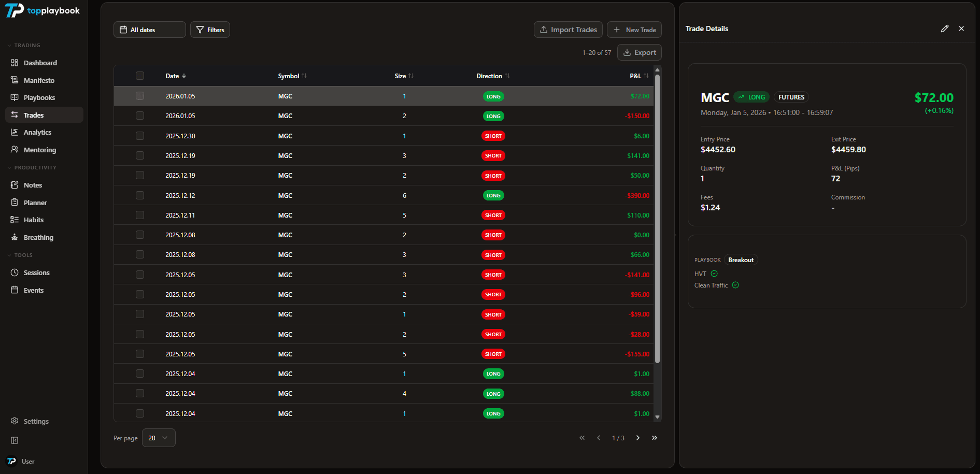
Task: Click the New Trade button
Action: pos(634,30)
